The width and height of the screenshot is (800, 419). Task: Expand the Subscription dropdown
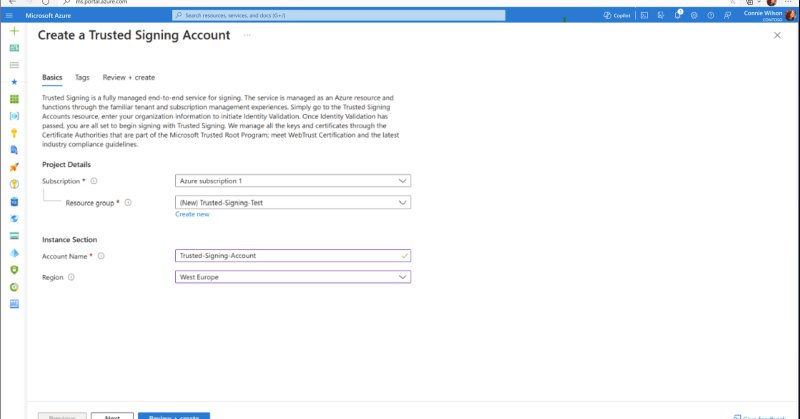pos(293,181)
